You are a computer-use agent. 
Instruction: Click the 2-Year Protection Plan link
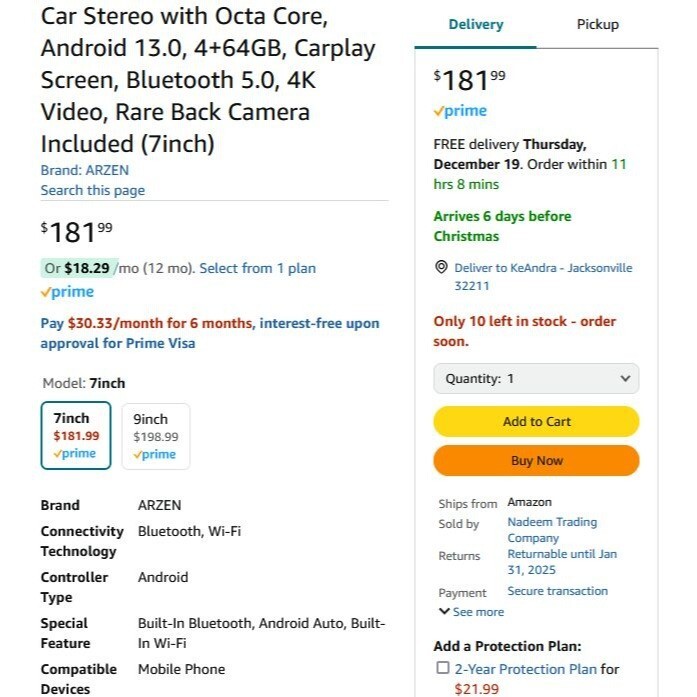click(x=525, y=669)
